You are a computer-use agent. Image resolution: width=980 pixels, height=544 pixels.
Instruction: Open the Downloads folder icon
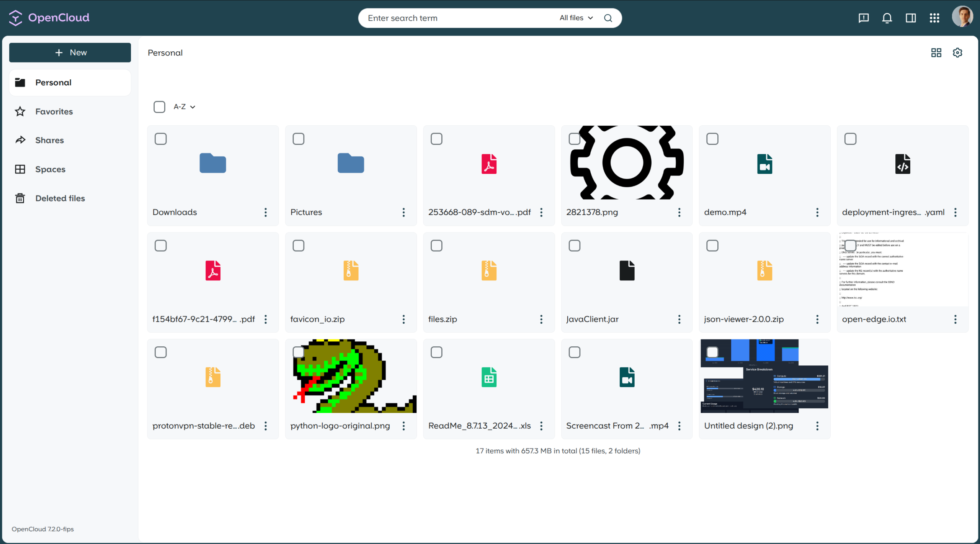tap(213, 163)
